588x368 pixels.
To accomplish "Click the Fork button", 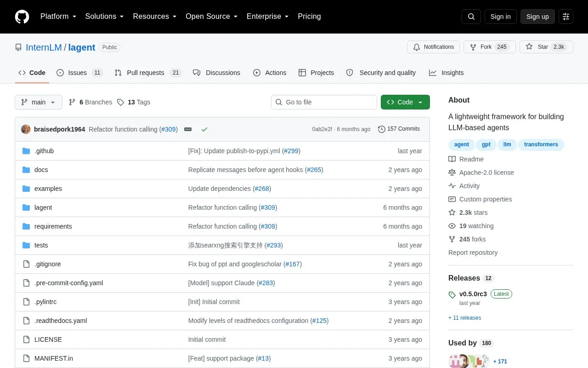I will [x=490, y=47].
